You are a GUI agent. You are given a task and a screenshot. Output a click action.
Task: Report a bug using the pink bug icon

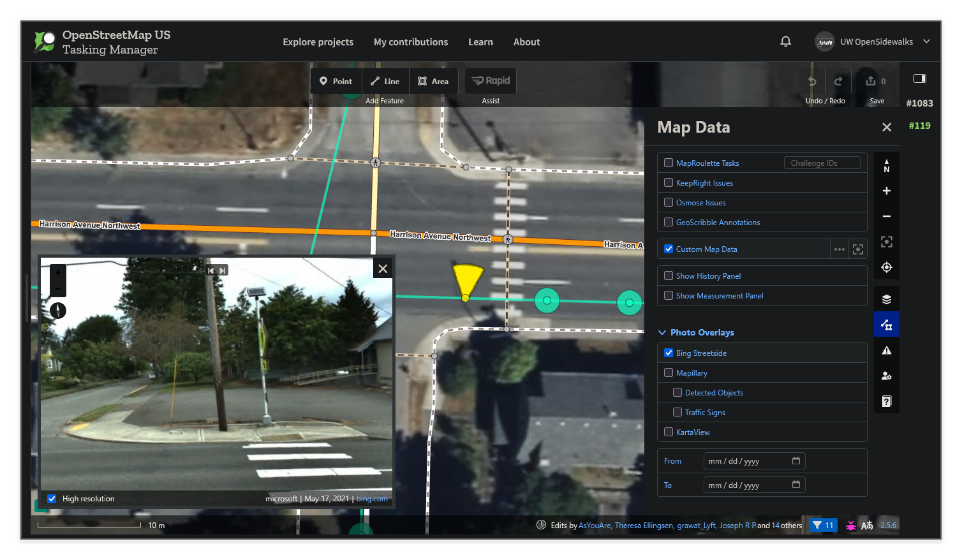click(x=851, y=525)
